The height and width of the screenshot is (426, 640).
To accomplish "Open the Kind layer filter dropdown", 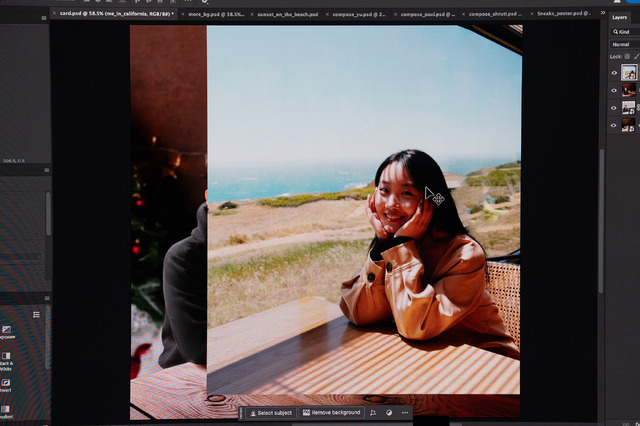I will pos(624,31).
